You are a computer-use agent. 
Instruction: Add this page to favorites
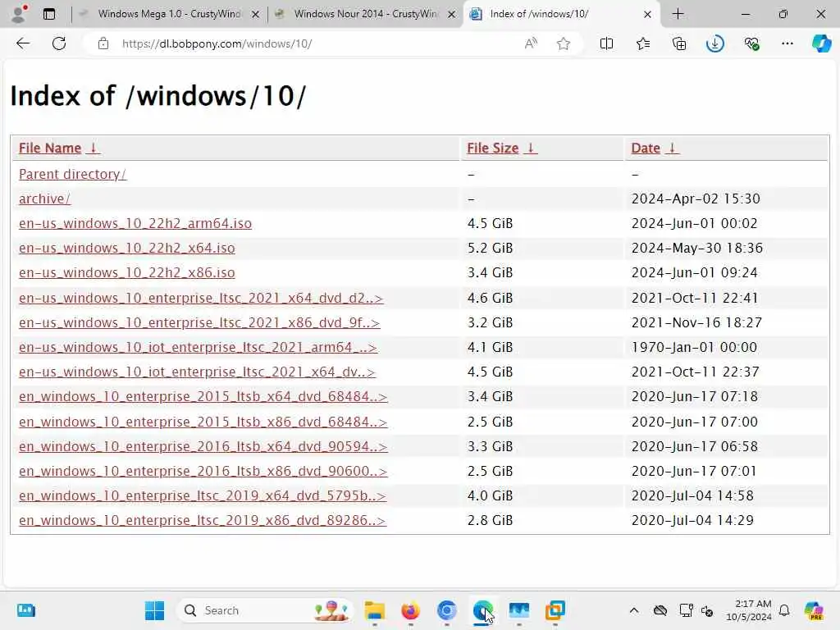click(563, 43)
